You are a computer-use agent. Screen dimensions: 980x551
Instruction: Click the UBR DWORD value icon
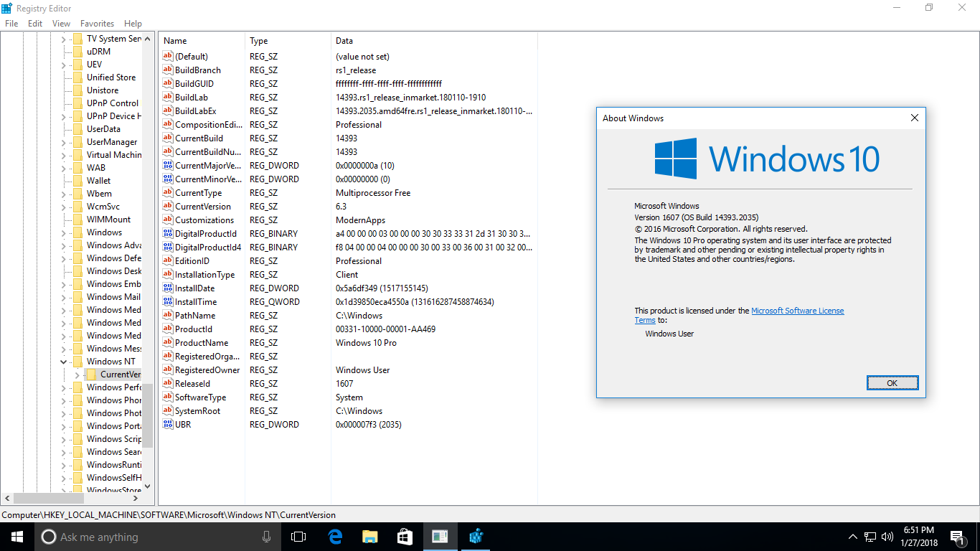(x=168, y=425)
